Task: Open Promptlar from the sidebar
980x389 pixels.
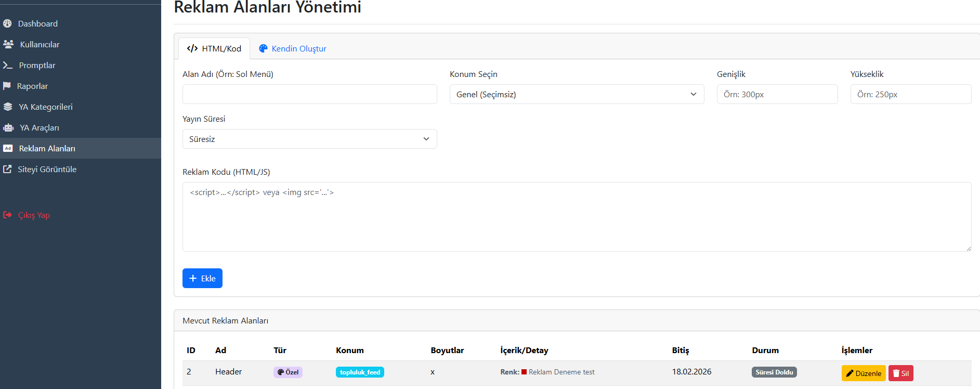Action: pos(81,65)
